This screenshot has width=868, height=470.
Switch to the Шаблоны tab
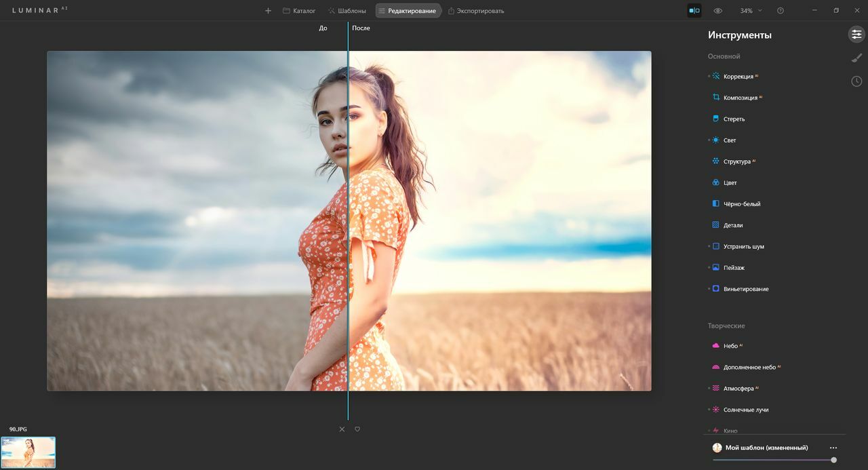[x=347, y=11]
